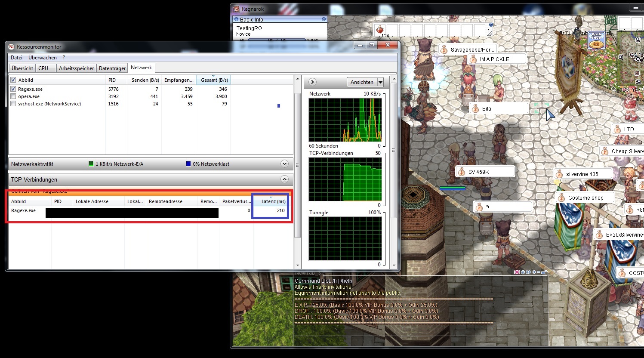Click the 'Command List: /h | /help' chat line
644x358 pixels.
[x=324, y=281]
